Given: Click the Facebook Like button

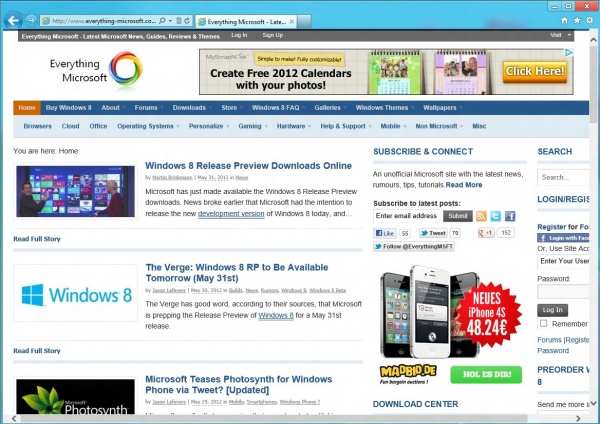Looking at the screenshot, I should [385, 233].
